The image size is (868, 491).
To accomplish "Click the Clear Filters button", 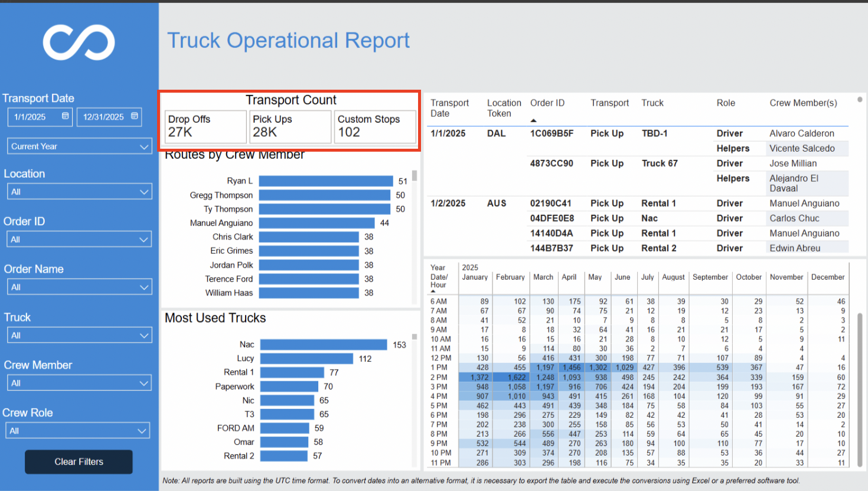I will coord(79,461).
